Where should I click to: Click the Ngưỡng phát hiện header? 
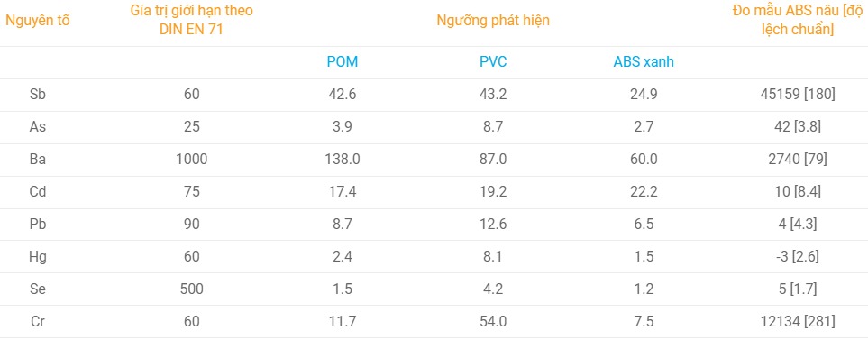click(493, 21)
